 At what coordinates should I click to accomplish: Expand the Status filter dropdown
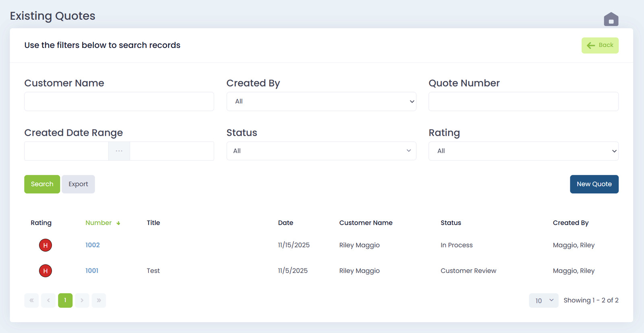pos(321,151)
